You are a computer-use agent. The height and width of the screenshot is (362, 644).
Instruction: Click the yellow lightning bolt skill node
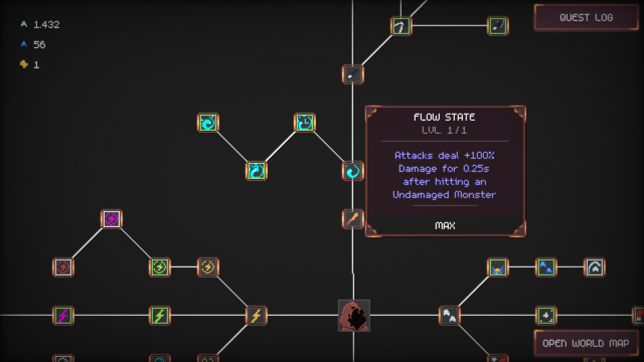click(x=256, y=315)
